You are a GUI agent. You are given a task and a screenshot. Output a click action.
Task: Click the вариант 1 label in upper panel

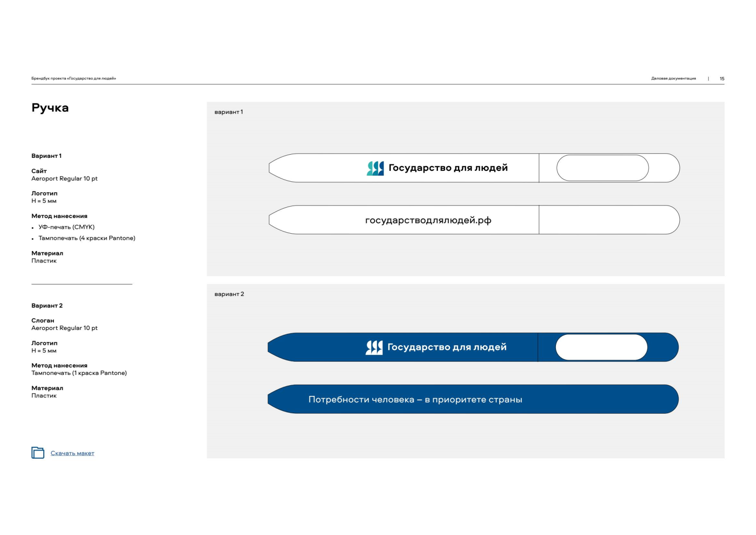(x=229, y=112)
